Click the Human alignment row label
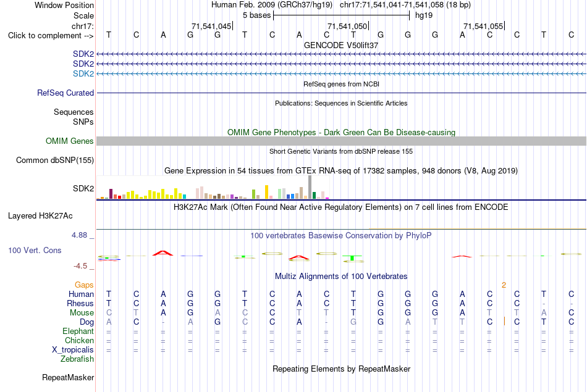 [81, 294]
